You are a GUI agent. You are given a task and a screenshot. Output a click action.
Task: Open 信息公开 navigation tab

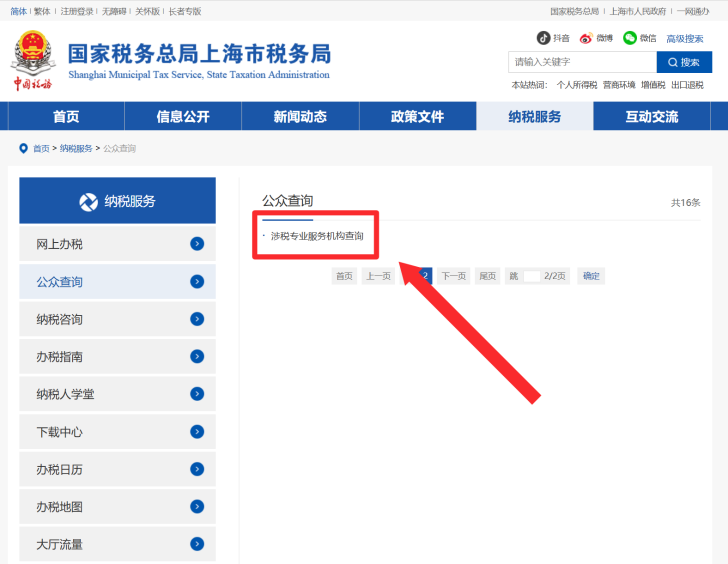183,117
